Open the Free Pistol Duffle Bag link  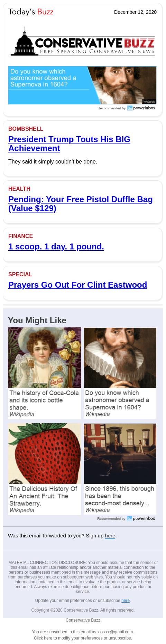80,204
